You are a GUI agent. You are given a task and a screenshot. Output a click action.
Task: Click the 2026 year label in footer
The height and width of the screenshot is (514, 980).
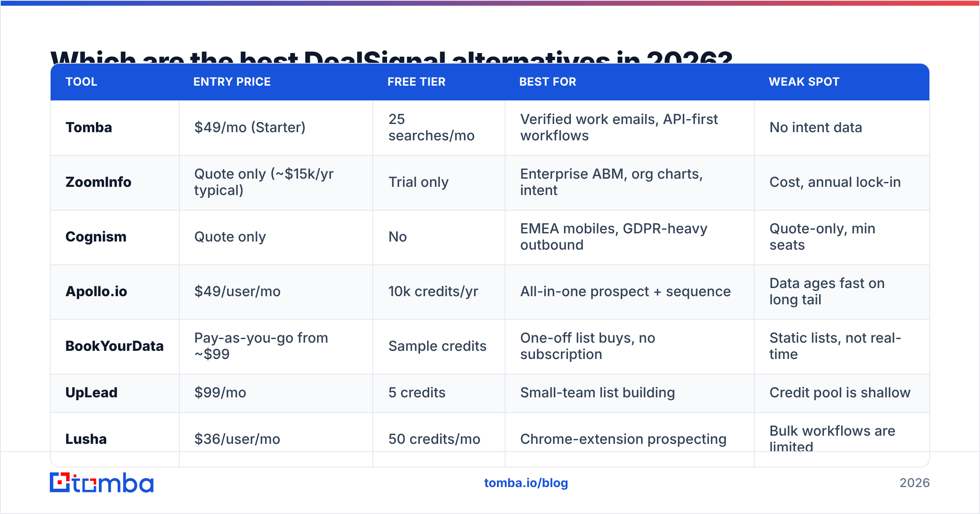click(915, 483)
